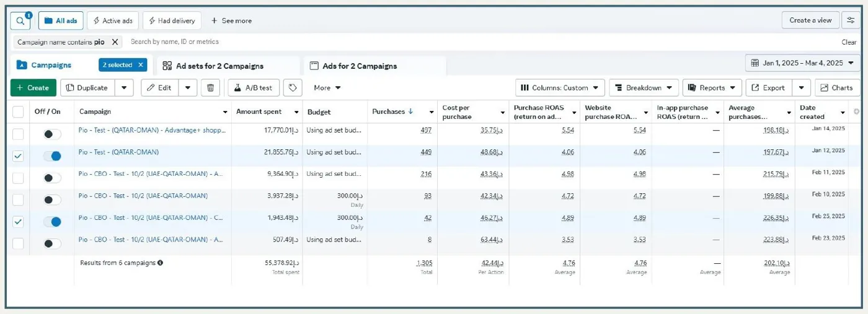Focus the 'Search by name, ID or metrics' field

click(x=174, y=41)
